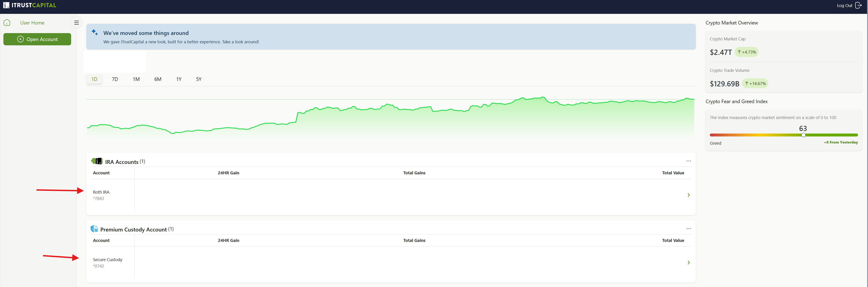Switch chart to 1M range

coord(136,79)
